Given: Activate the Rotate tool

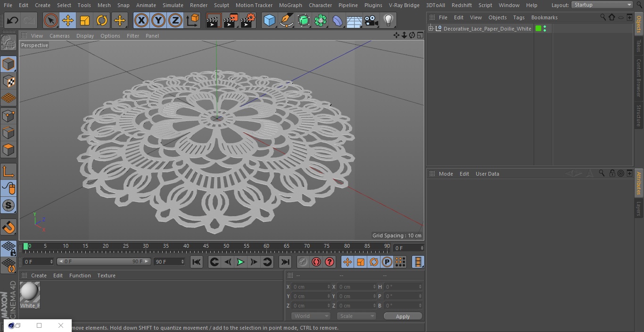Looking at the screenshot, I should click(x=102, y=20).
